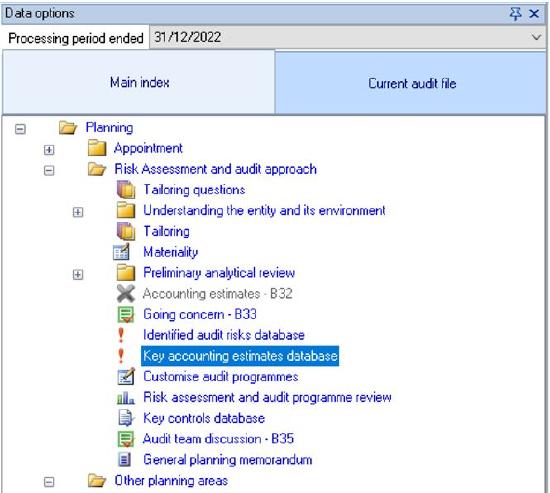Screen dimensions: 550x493
Task: Select the Appointment tree item
Action: [x=148, y=148]
